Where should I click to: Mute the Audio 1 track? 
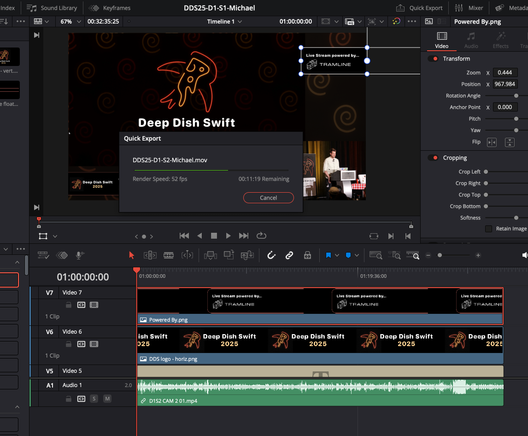[107, 399]
